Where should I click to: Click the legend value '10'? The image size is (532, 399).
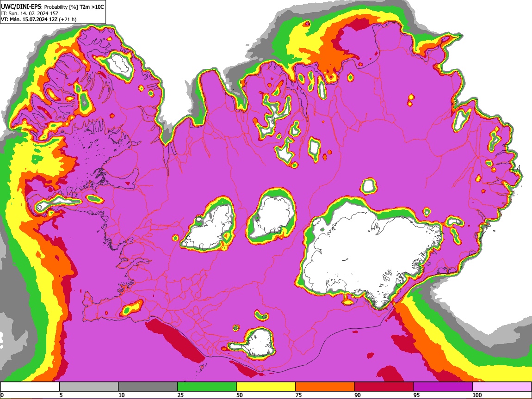coord(122,395)
